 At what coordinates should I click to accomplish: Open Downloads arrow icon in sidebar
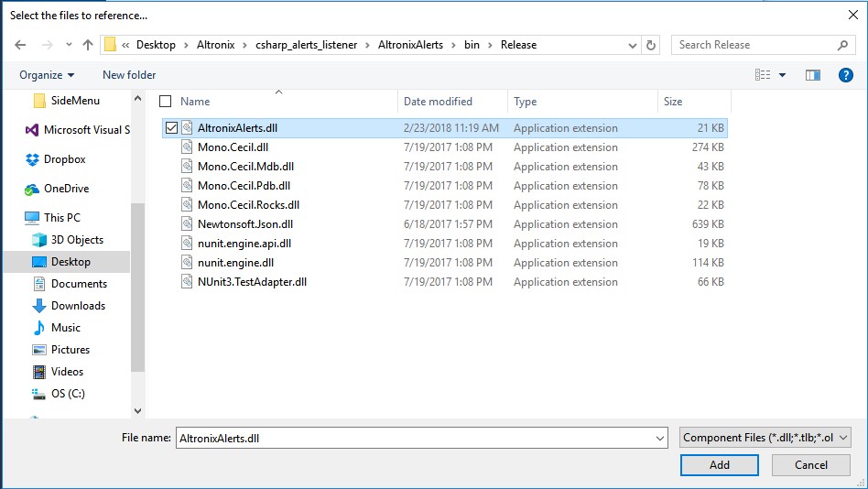39,306
